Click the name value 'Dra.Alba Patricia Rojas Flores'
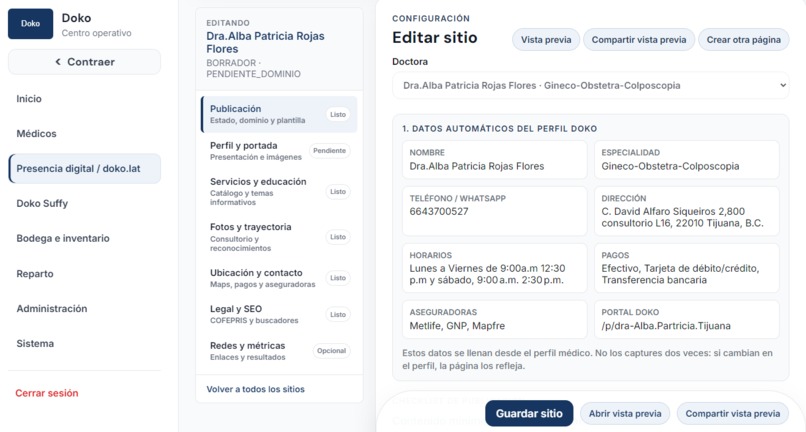This screenshot has height=432, width=806. (477, 166)
